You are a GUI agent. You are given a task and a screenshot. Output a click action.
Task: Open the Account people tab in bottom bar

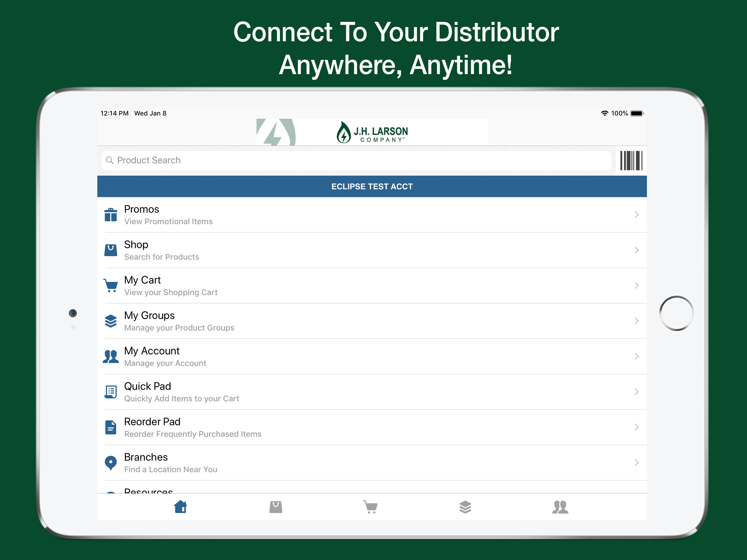coord(560,507)
